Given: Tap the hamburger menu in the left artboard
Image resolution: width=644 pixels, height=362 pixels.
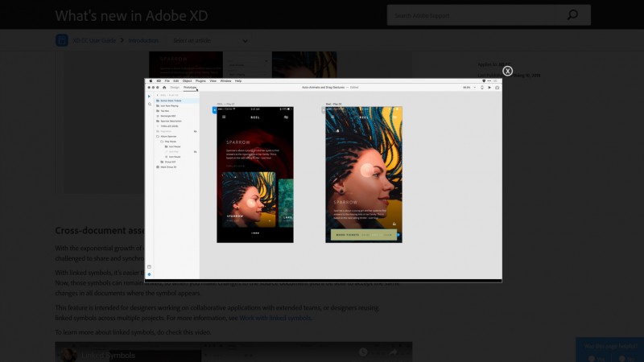Looking at the screenshot, I should point(224,117).
